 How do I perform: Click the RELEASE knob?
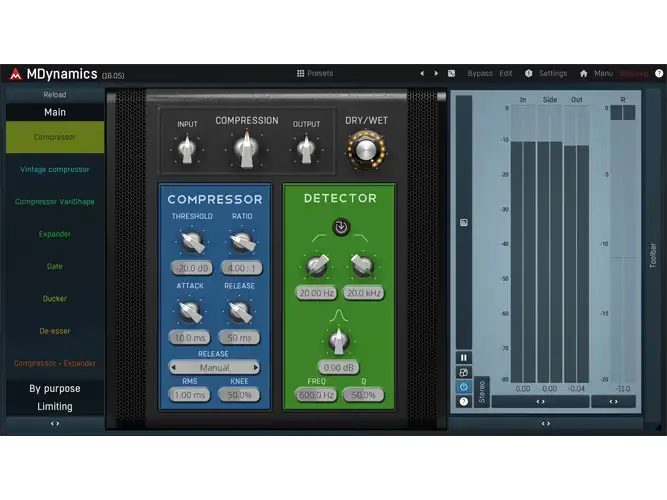point(240,311)
